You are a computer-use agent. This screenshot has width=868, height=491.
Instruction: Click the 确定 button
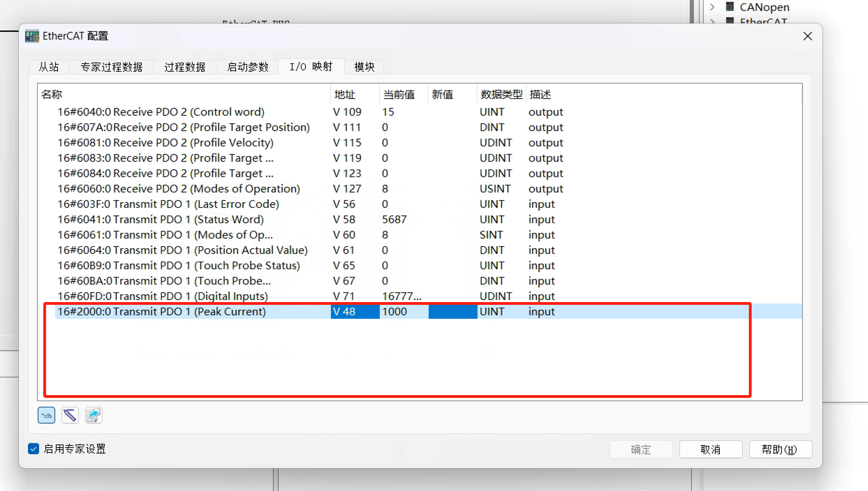[641, 450]
